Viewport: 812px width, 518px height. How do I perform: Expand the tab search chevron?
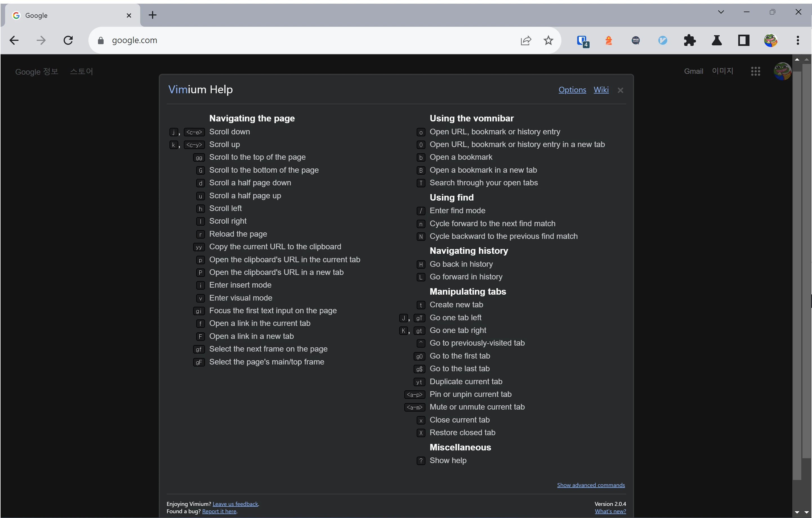click(x=721, y=12)
